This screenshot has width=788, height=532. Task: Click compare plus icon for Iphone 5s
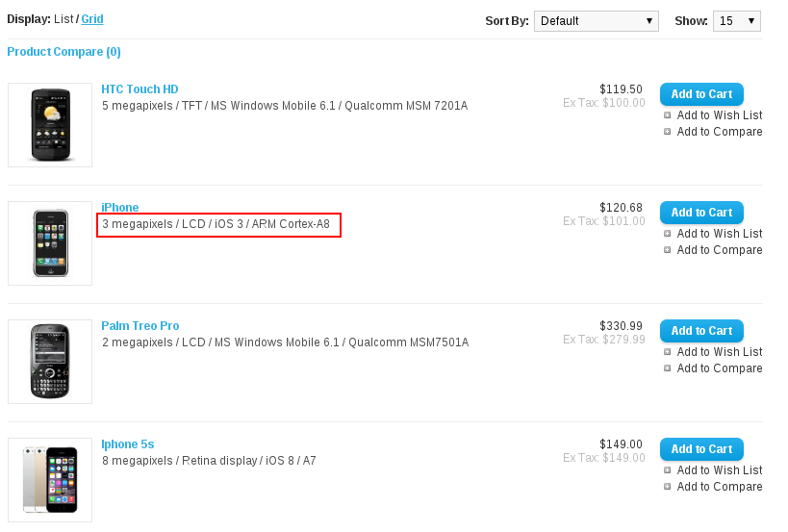667,486
